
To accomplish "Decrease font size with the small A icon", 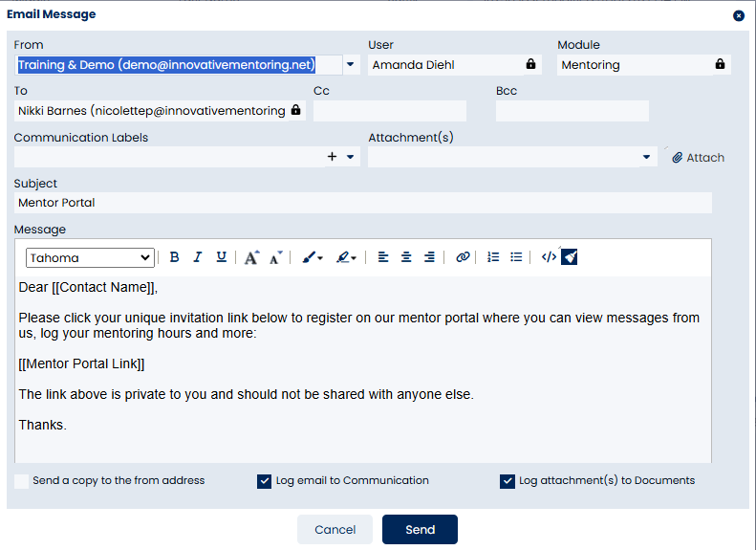I will (x=276, y=257).
